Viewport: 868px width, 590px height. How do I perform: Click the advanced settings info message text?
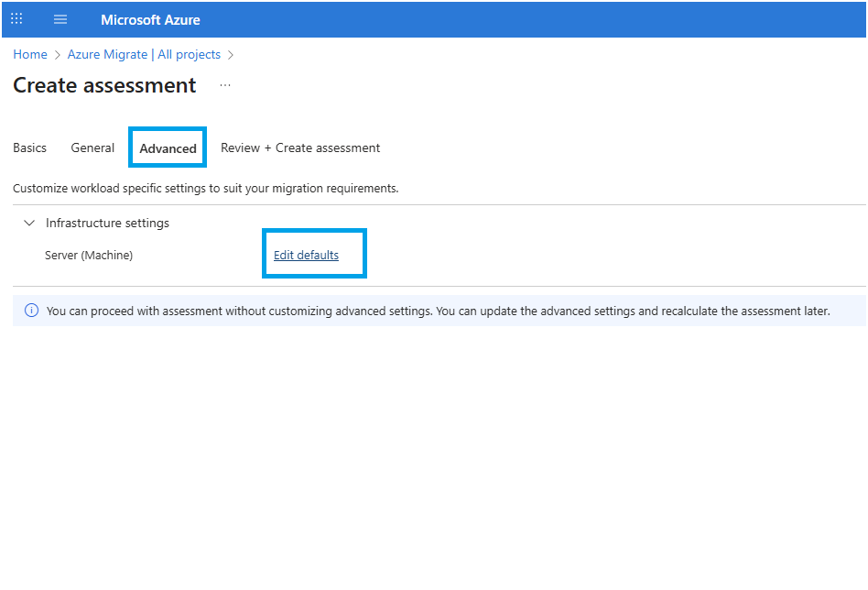(x=438, y=311)
